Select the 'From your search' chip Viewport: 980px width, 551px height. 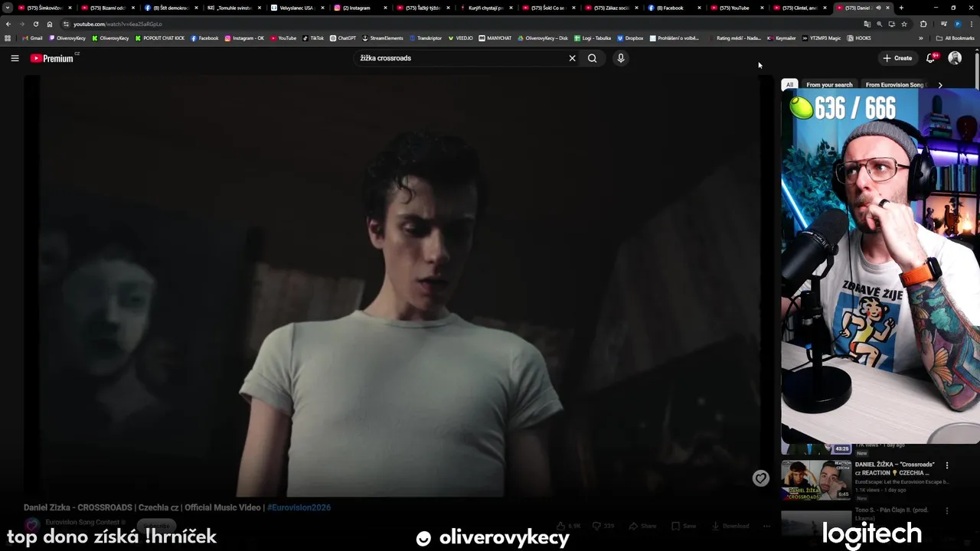(x=829, y=85)
